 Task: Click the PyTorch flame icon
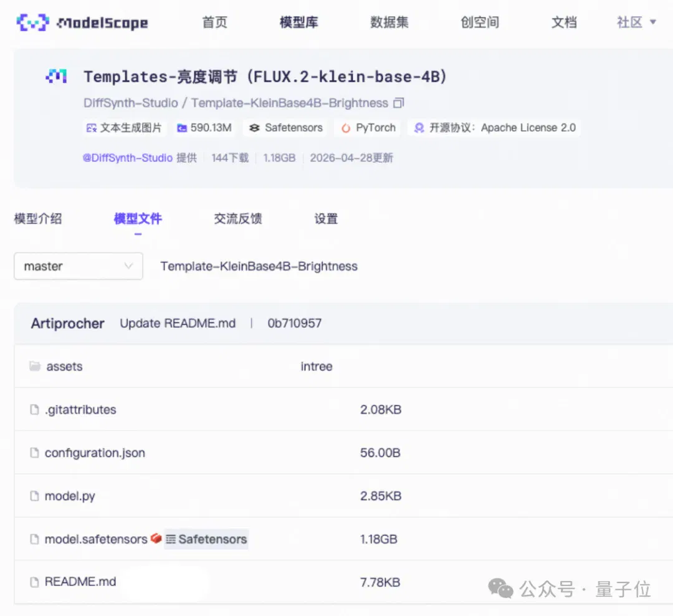(346, 128)
